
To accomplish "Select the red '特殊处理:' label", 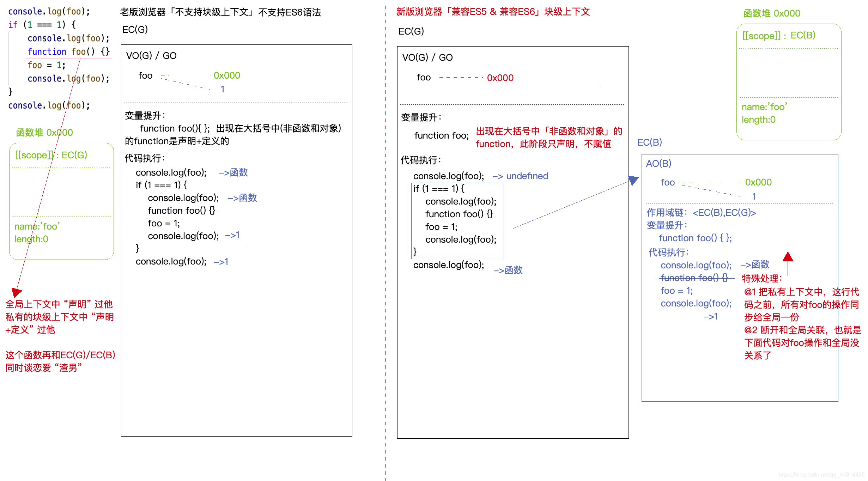I will coord(762,279).
